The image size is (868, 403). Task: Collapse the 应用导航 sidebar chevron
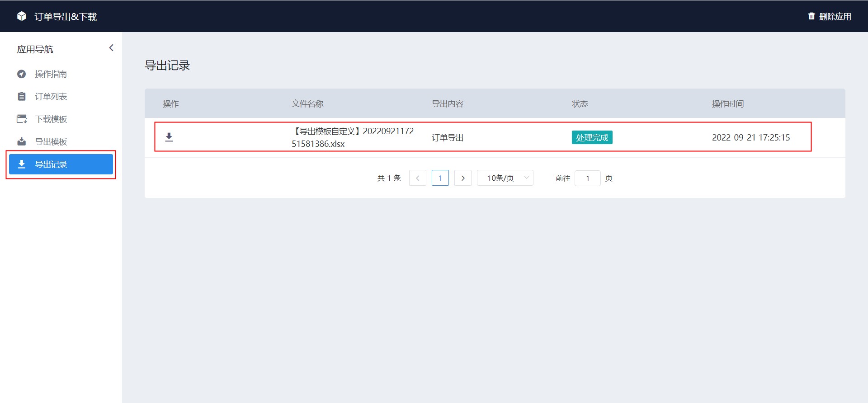click(111, 48)
